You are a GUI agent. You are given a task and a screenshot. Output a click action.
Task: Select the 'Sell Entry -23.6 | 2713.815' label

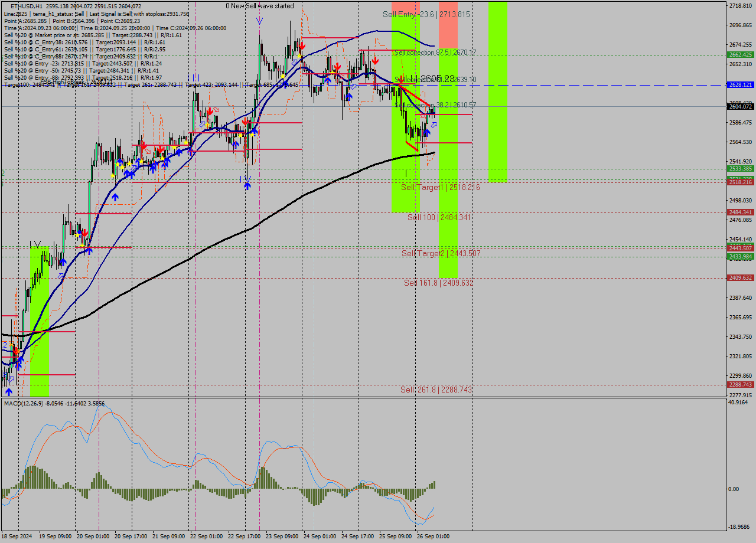coord(426,14)
